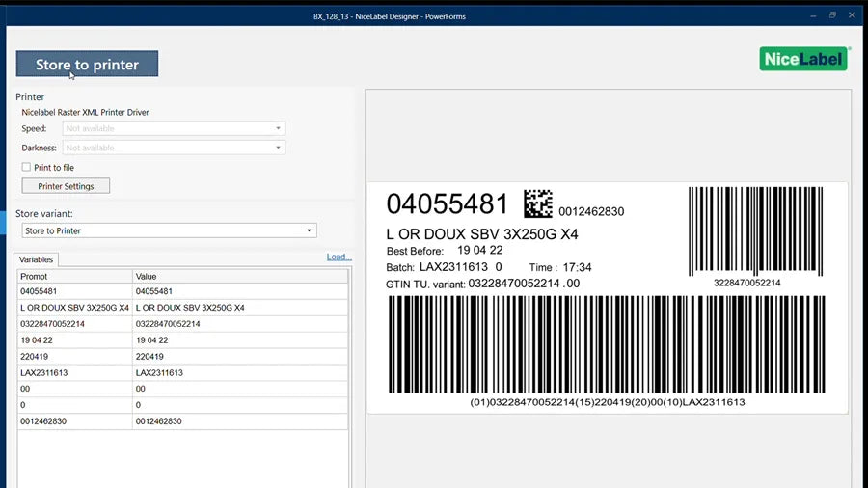Screen dimensions: 868x488
Task: Click the Prompt column header
Action: click(74, 276)
